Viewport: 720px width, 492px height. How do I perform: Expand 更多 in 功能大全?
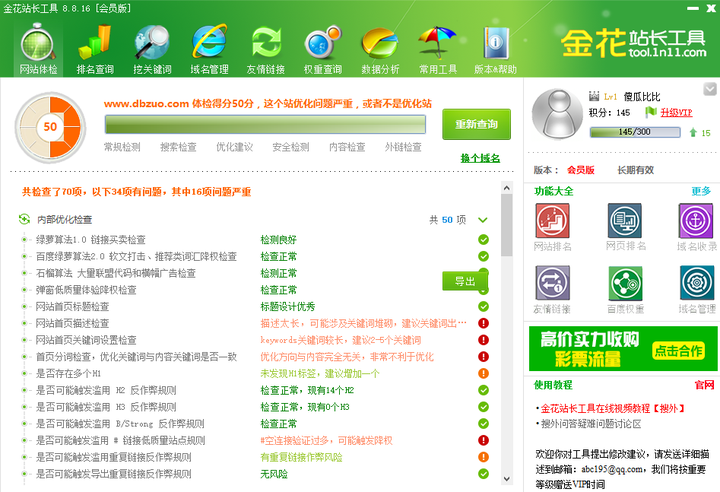701,191
